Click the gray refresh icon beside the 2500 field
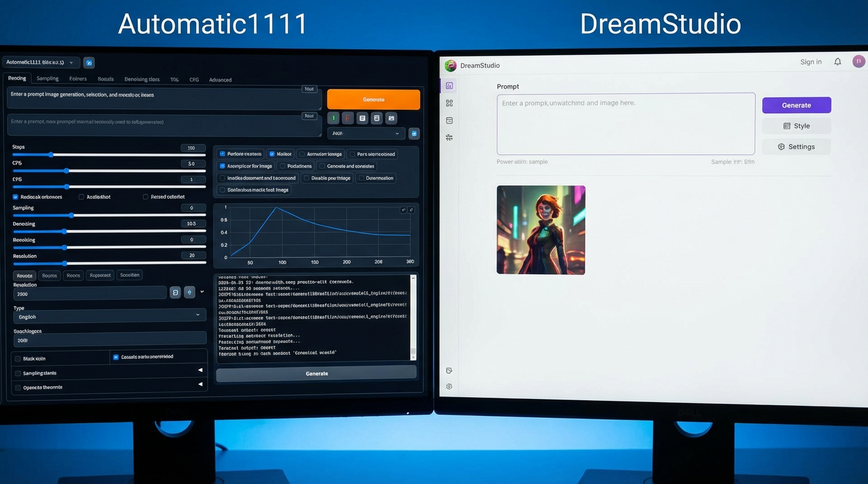This screenshot has width=868, height=484. tap(175, 292)
